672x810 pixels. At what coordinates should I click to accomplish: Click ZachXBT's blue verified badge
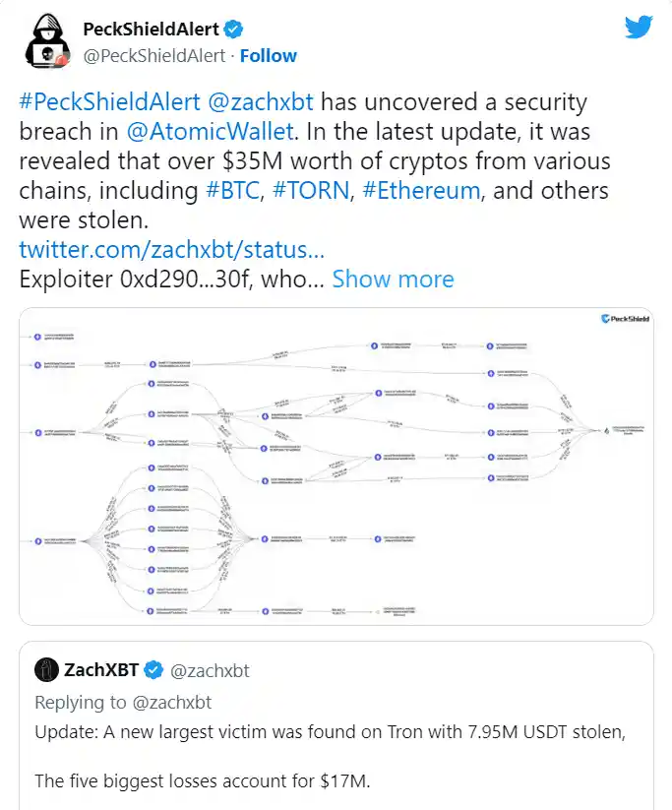(154, 671)
